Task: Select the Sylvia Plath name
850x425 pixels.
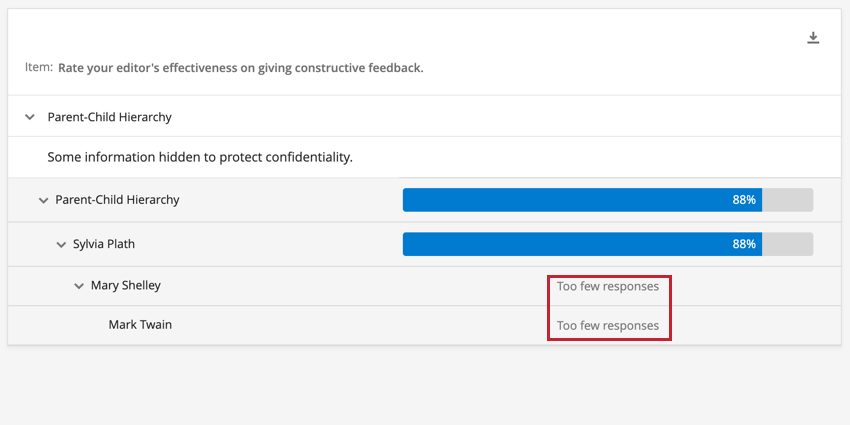Action: coord(103,243)
